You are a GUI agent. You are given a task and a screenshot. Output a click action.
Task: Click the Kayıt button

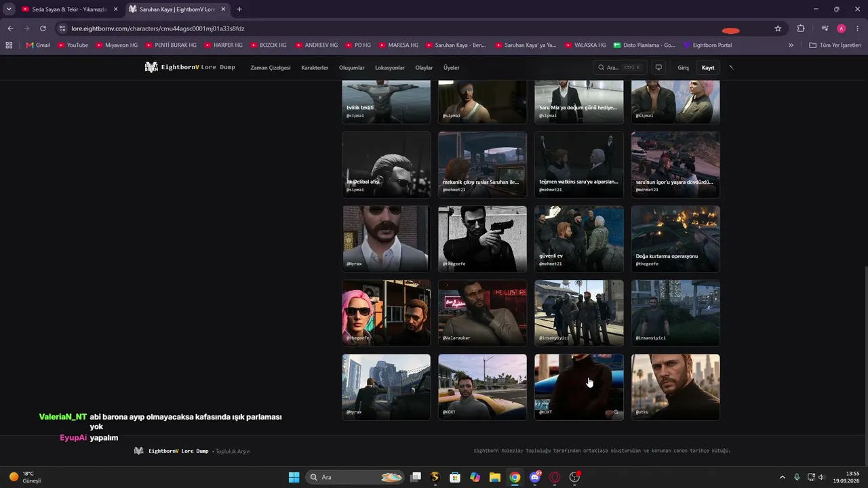(x=708, y=68)
